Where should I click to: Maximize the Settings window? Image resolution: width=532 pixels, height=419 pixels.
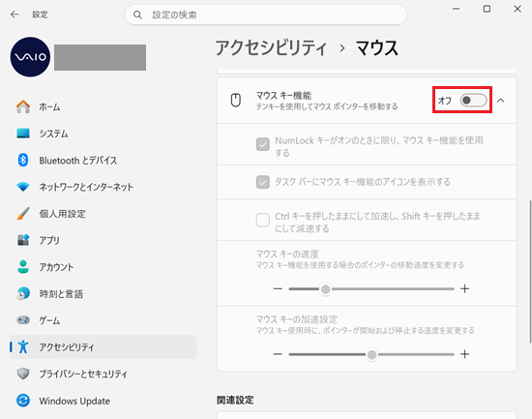coord(487,9)
